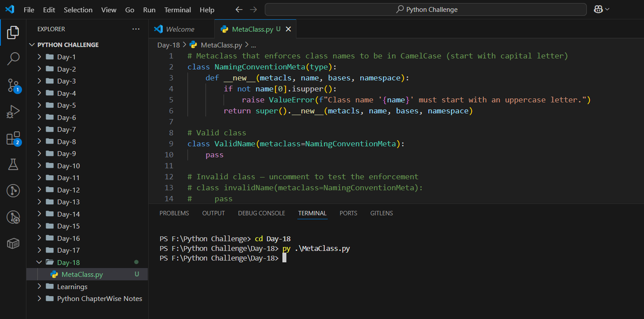Select MetaClass.py in the explorer tree
This screenshot has width=644, height=319.
(87, 275)
